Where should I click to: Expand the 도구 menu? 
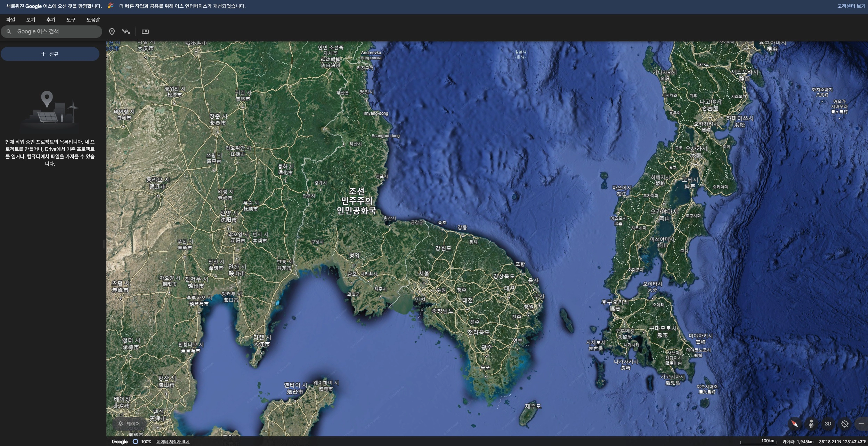(x=71, y=20)
